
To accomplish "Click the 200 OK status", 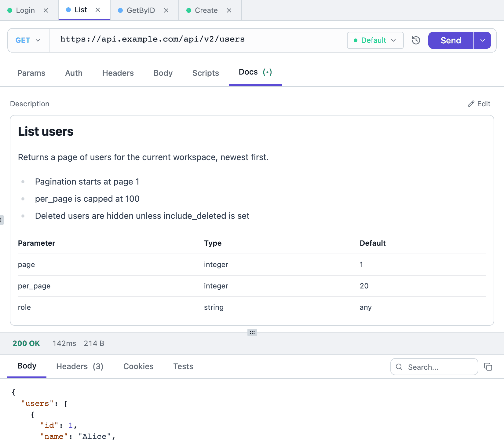I will [x=26, y=343].
